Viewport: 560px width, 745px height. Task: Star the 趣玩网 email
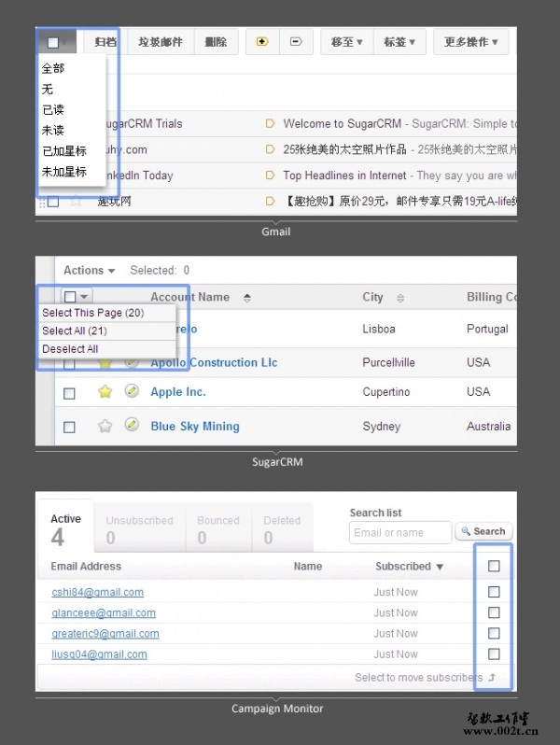[x=76, y=202]
